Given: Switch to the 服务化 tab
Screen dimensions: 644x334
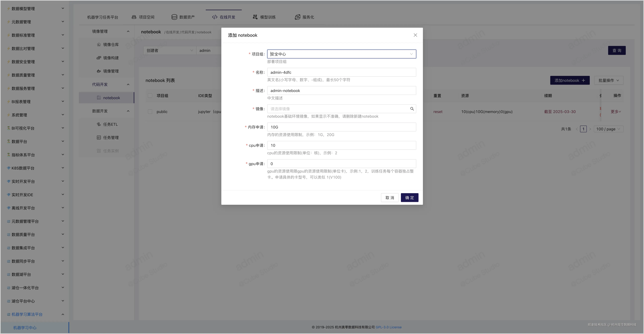Looking at the screenshot, I should (304, 17).
